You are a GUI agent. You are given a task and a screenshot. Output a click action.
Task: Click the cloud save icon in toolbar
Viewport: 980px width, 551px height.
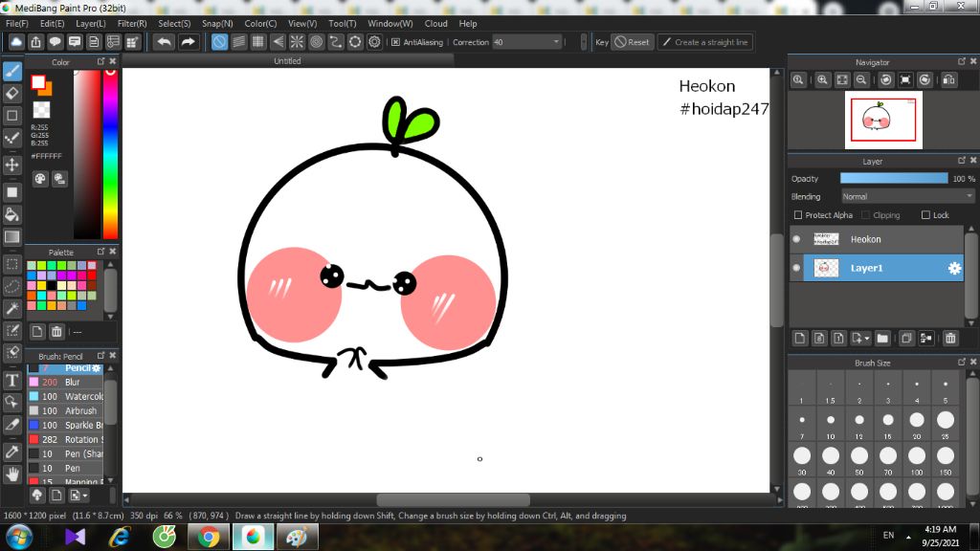[16, 42]
